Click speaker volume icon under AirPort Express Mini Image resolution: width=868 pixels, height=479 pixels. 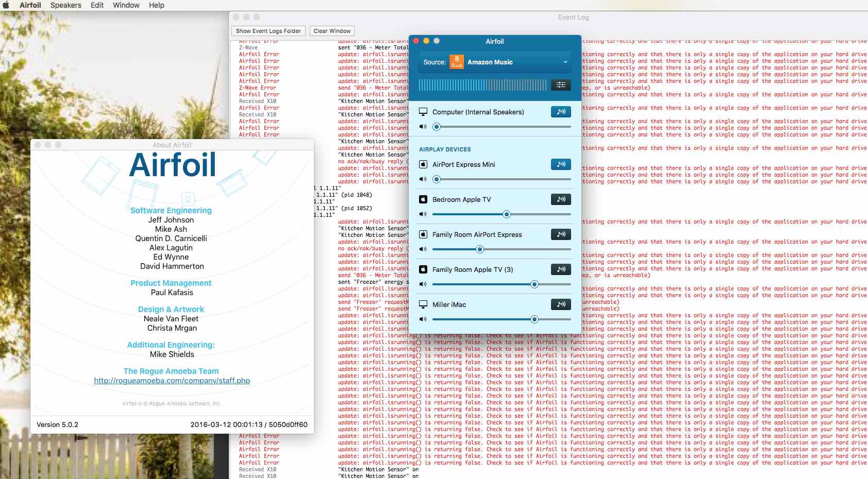tap(423, 179)
